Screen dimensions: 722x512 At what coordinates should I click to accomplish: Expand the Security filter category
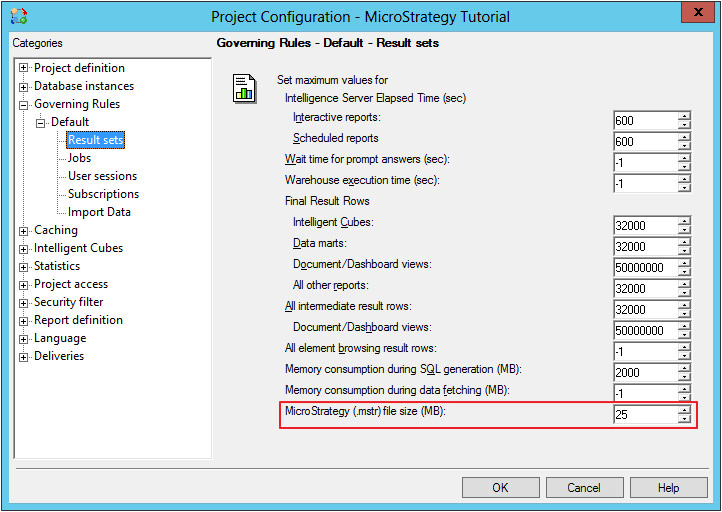(23, 303)
